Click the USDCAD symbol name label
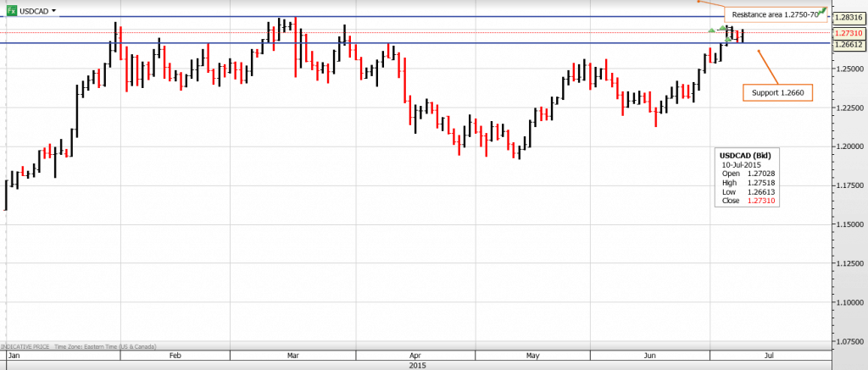 (x=34, y=11)
